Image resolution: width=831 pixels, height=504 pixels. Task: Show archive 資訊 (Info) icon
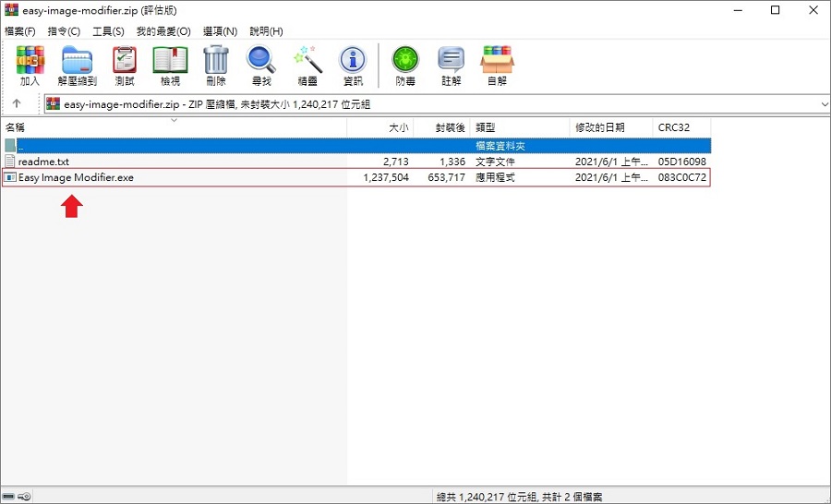coord(353,60)
